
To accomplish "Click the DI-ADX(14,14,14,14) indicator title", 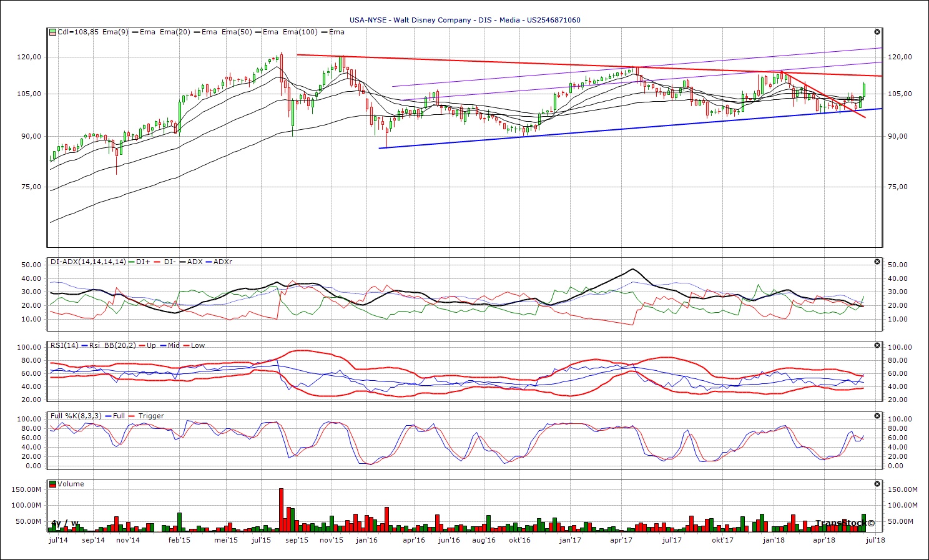I will (88, 262).
